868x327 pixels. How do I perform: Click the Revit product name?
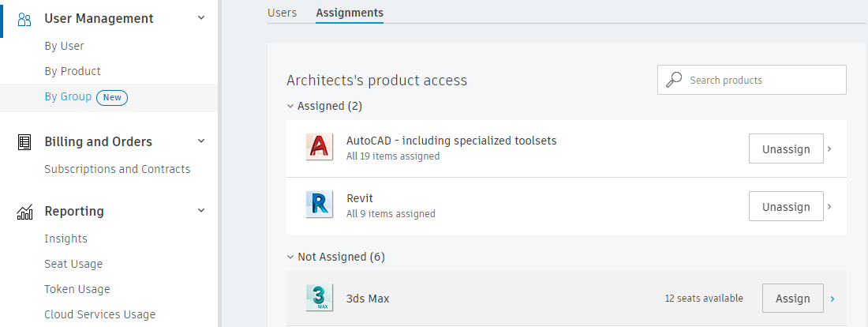click(360, 198)
